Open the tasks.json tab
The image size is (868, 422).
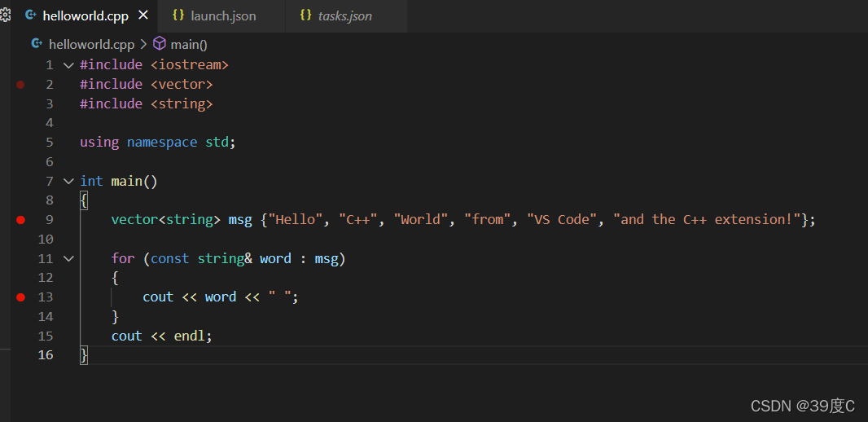[346, 16]
